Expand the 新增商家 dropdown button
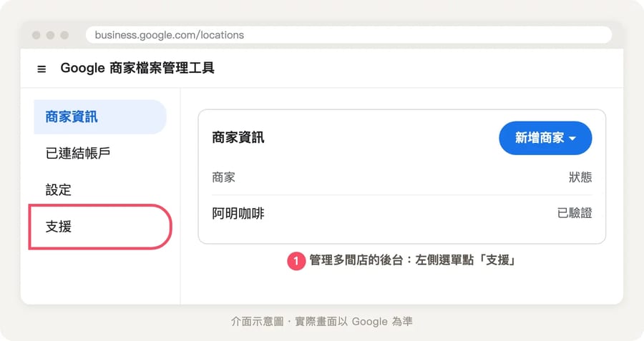Viewport: 644px width, 341px height. point(545,138)
